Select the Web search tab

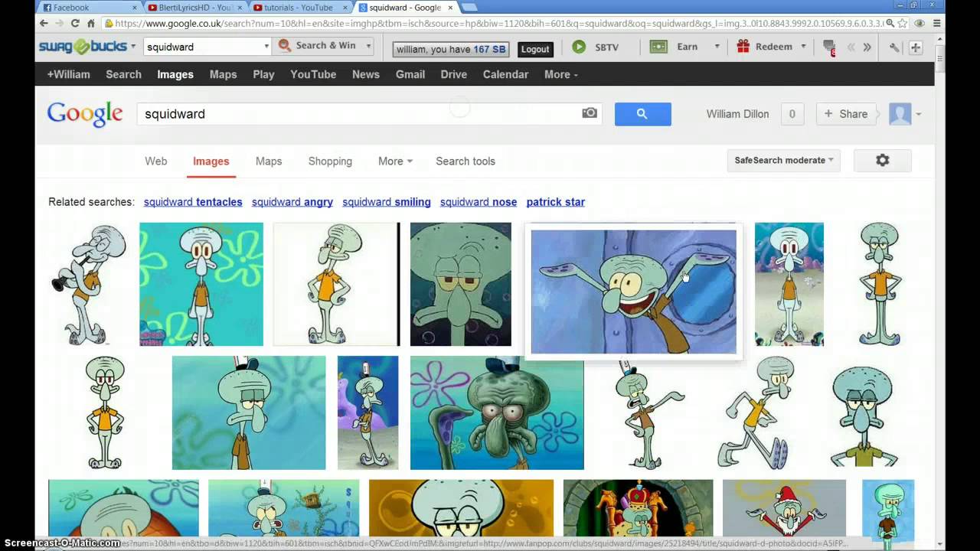click(x=156, y=161)
